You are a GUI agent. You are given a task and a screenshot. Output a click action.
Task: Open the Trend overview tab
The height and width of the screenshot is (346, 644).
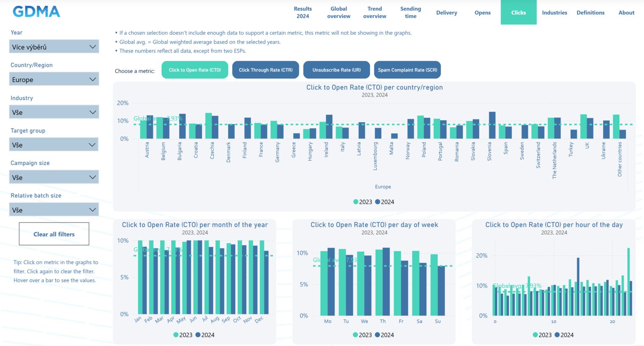pyautogui.click(x=375, y=13)
